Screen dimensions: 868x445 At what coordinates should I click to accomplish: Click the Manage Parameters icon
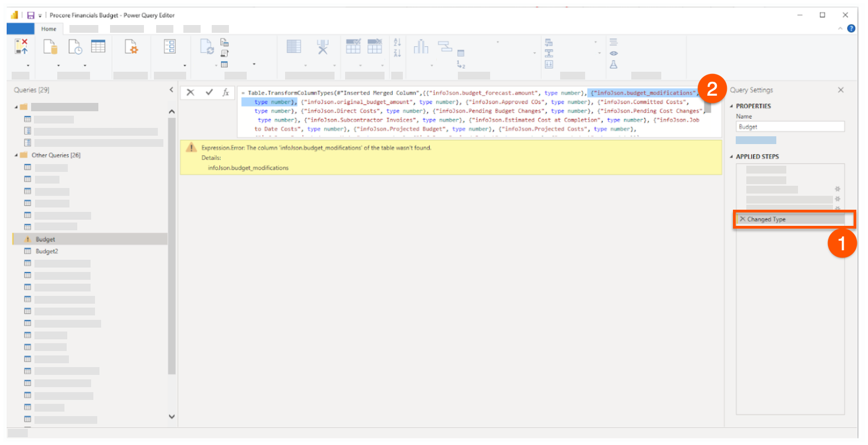[x=170, y=46]
